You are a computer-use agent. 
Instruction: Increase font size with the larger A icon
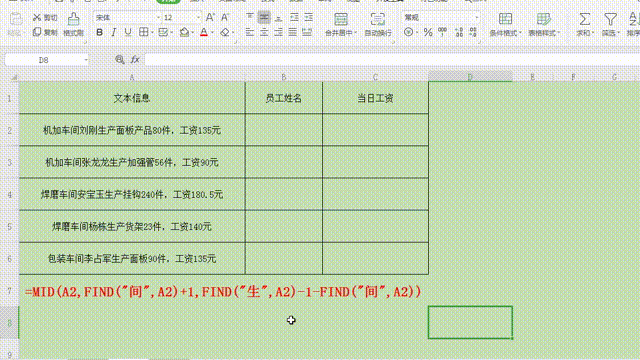(210, 17)
